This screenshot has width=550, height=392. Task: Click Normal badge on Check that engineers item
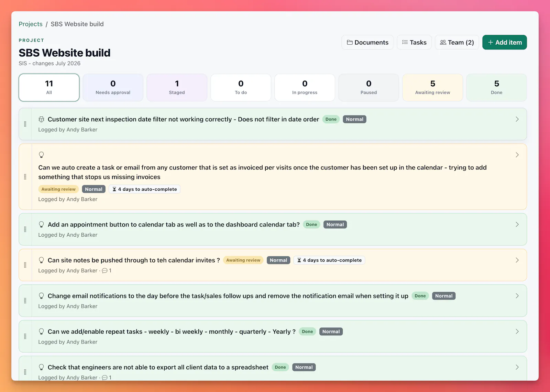point(304,367)
